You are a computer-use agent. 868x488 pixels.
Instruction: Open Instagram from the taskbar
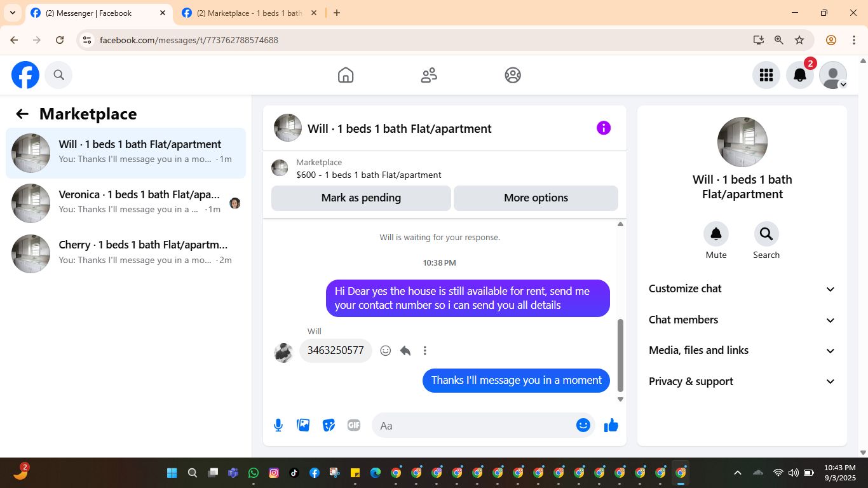coord(274,473)
